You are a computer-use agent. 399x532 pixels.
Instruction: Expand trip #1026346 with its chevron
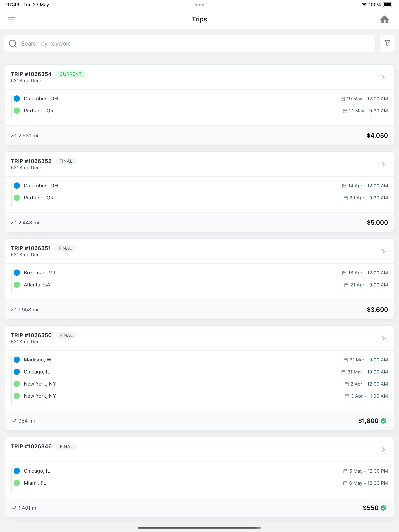tap(383, 449)
